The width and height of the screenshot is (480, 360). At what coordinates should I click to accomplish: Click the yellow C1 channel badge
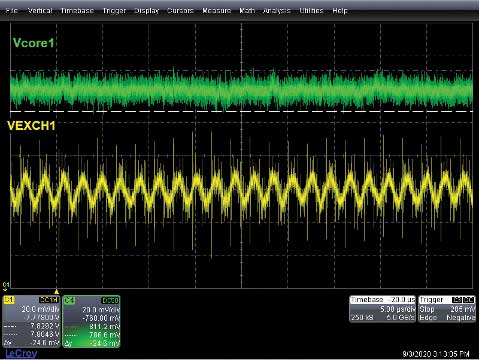8,300
